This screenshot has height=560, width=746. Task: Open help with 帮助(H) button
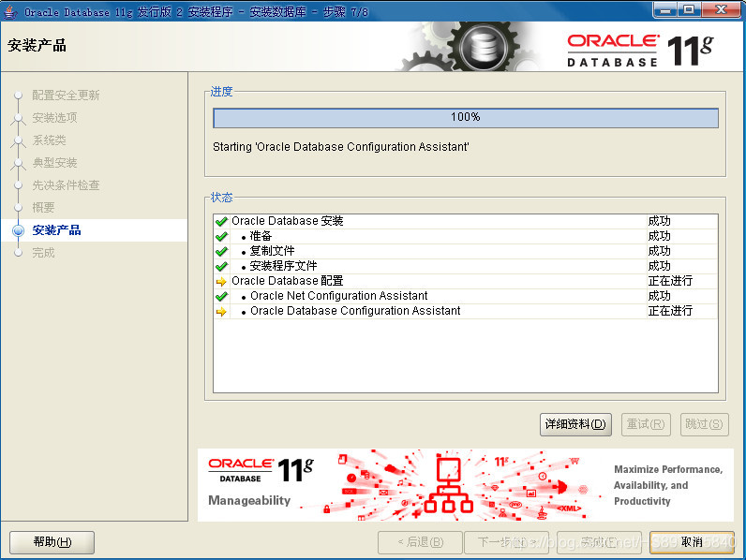coord(52,542)
